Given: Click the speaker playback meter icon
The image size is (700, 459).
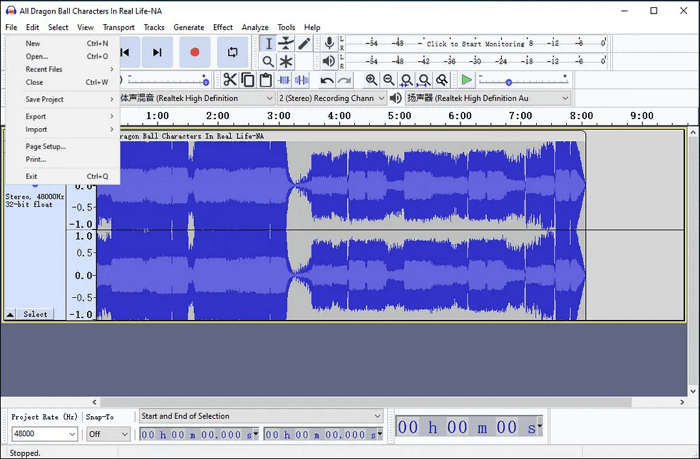Looking at the screenshot, I should click(329, 61).
